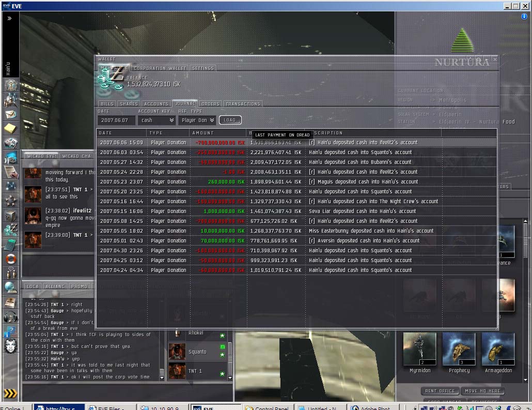Click the ship hangar scrollbar down arrow
Viewport: 532px width, 410px height.
click(526, 380)
